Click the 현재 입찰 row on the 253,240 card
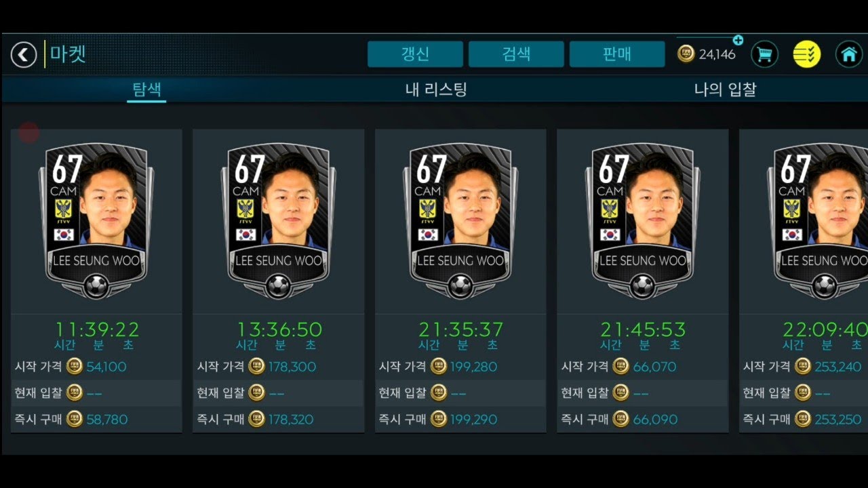The width and height of the screenshot is (868, 488). point(804,393)
